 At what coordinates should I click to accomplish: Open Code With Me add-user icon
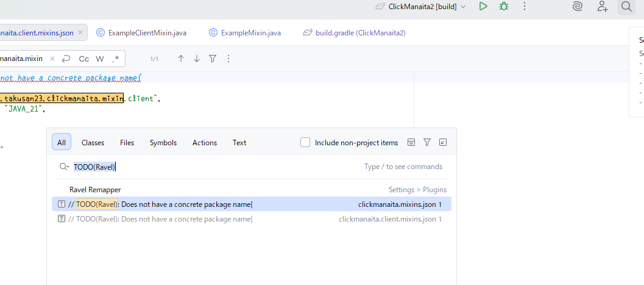602,6
